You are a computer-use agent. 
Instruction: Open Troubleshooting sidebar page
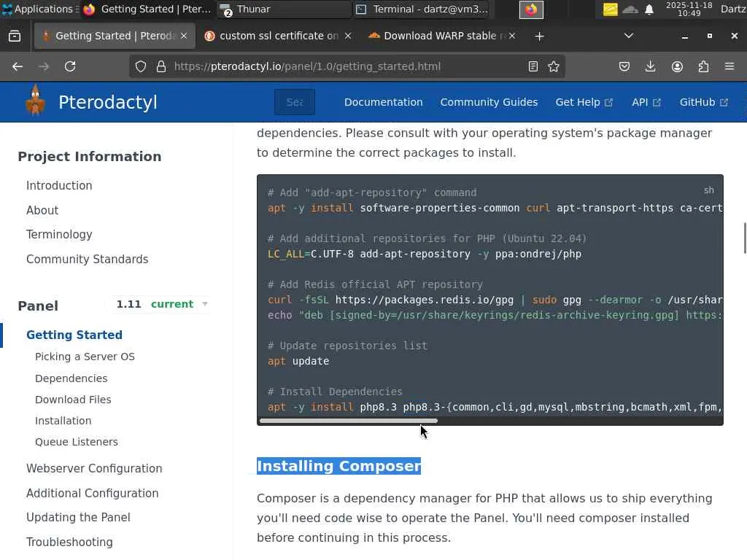point(69,542)
